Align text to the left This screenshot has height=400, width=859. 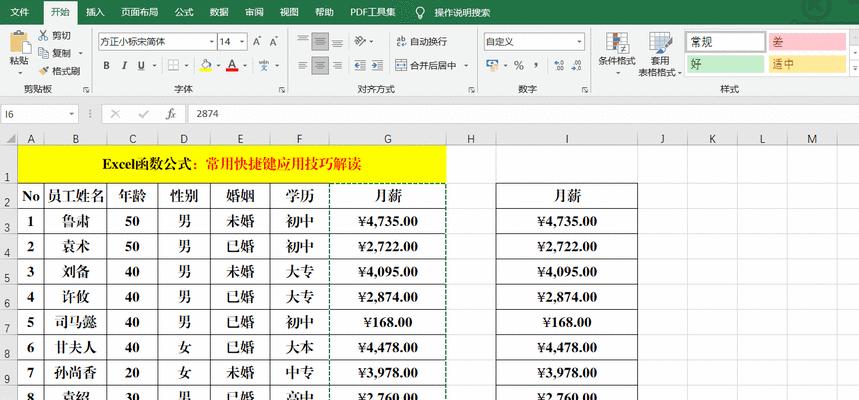point(303,66)
